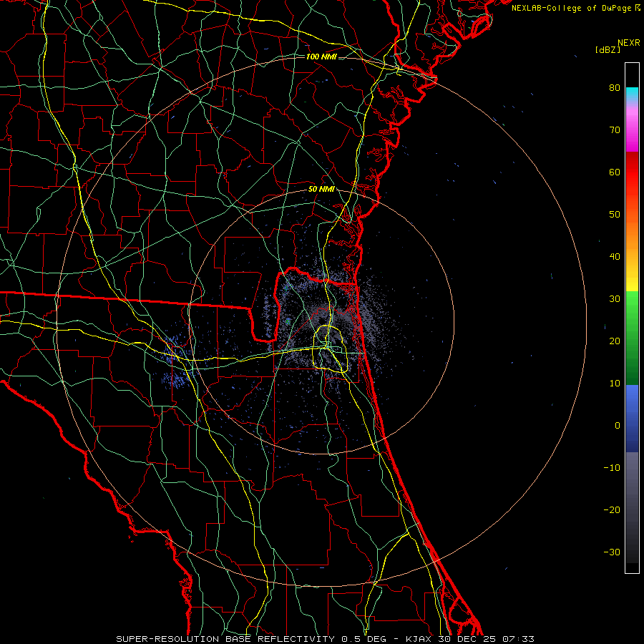Click the 50 value on the dBZ scale
Viewport: 644px width, 644px height.
[615, 215]
